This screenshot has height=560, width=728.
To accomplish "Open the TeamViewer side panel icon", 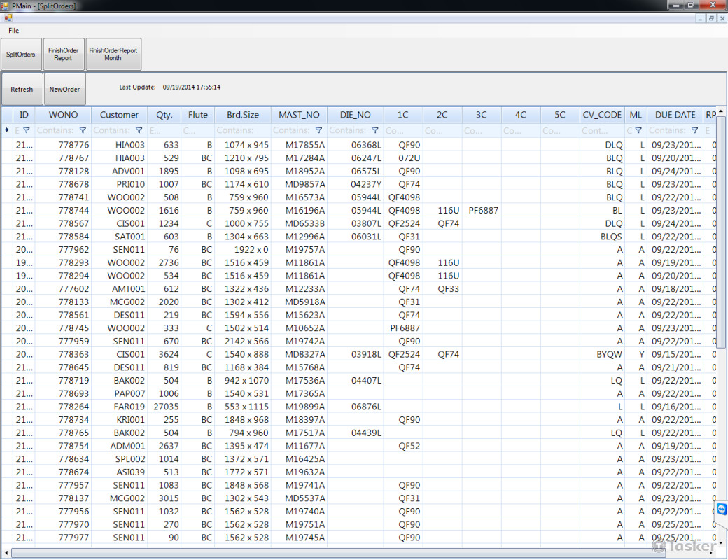I will coord(722,510).
